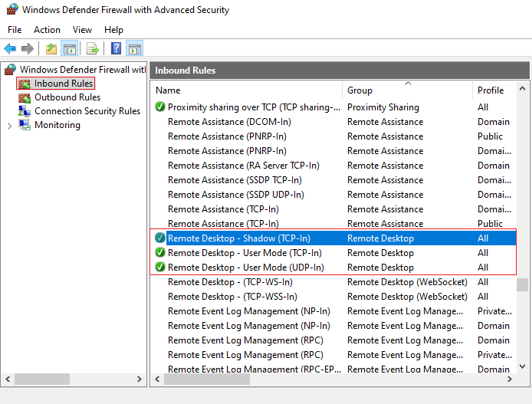Open Help via the question mark icon
Image resolution: width=532 pixels, height=404 pixels.
tap(116, 48)
